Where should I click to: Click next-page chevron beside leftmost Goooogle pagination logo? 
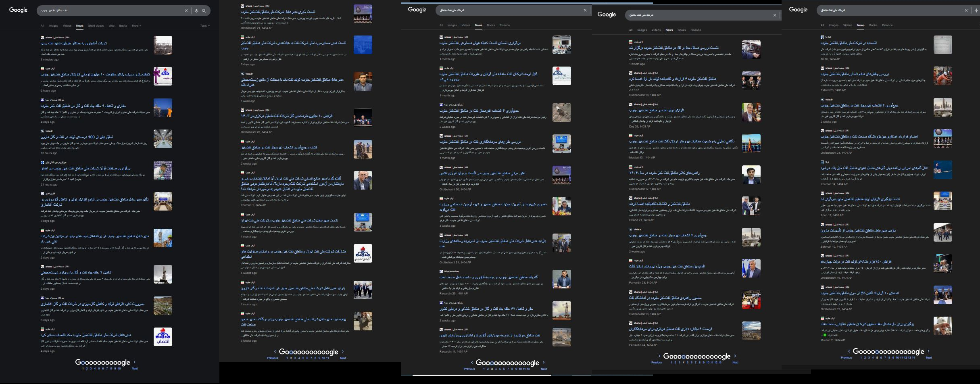(135, 362)
